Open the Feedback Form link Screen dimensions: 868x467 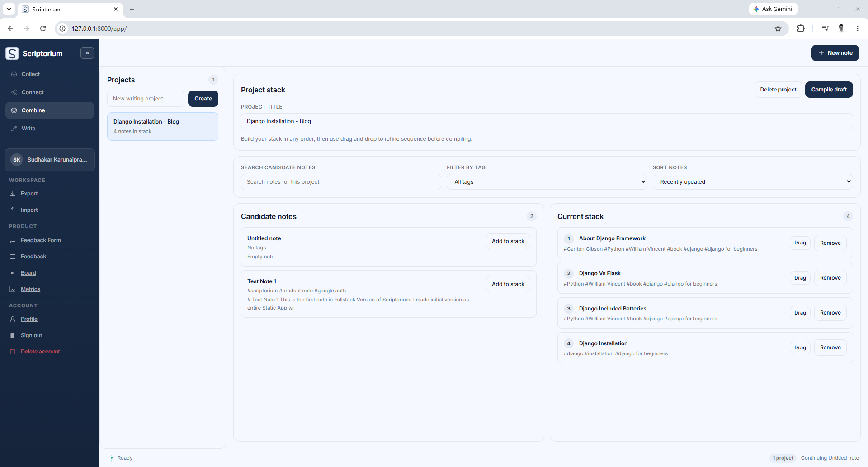point(41,240)
